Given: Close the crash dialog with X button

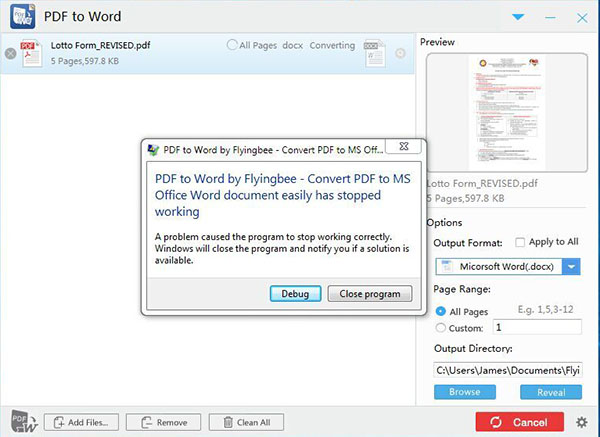Looking at the screenshot, I should tap(404, 146).
